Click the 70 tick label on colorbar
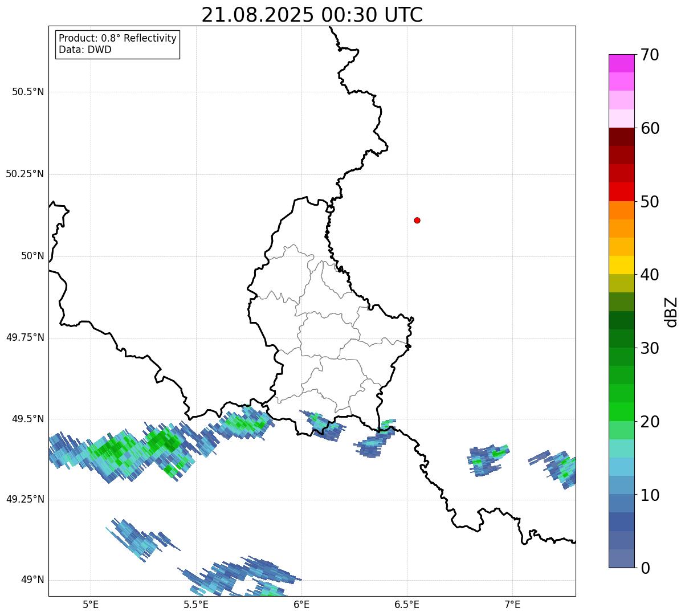The image size is (685, 616). pos(650,55)
